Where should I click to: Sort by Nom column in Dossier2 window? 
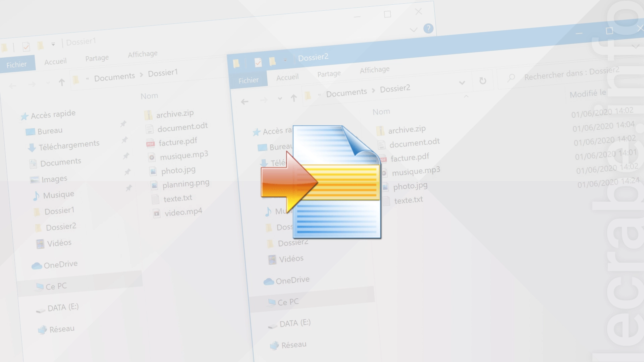(381, 112)
